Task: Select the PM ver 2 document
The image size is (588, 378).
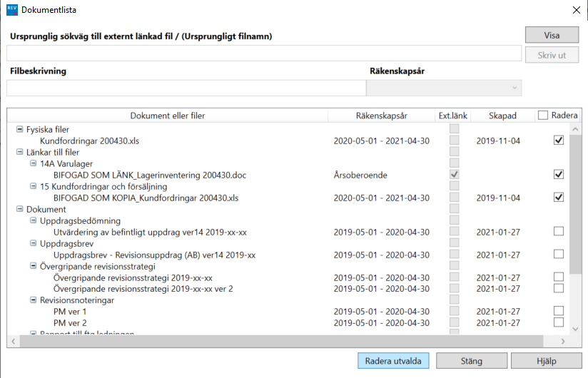Action: [x=70, y=323]
